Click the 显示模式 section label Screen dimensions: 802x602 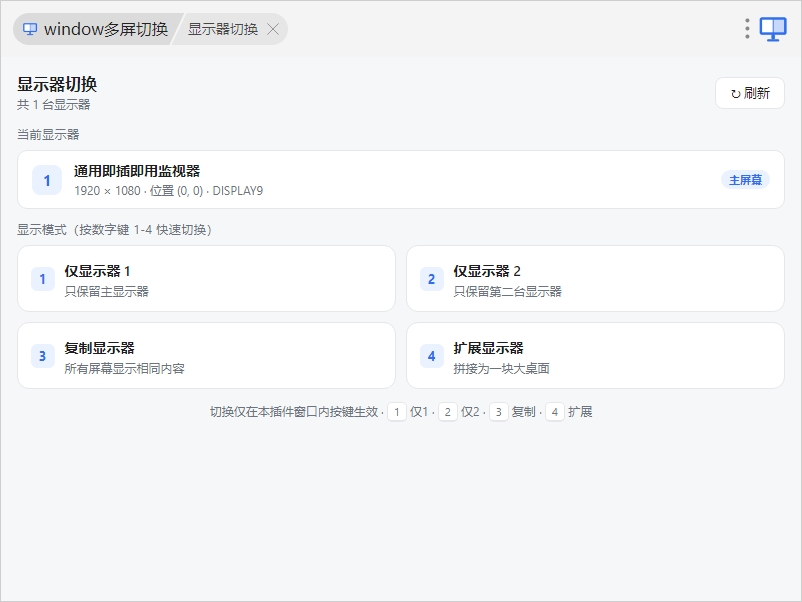pyautogui.click(x=115, y=230)
